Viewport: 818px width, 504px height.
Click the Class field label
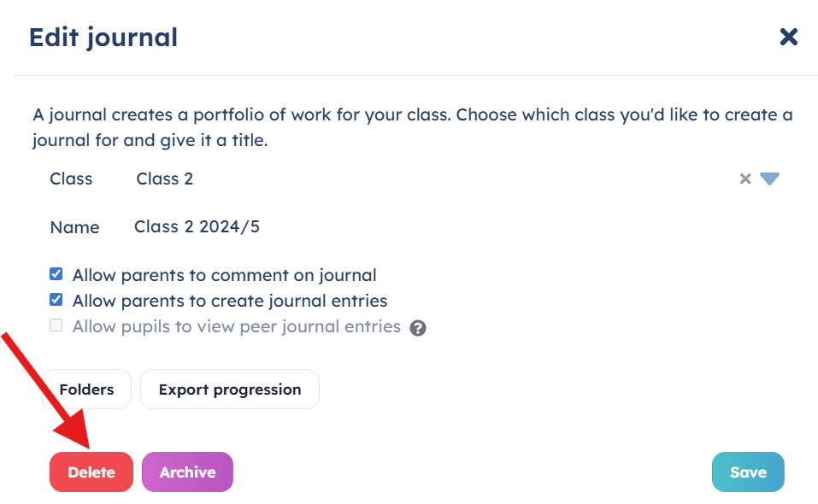click(71, 179)
